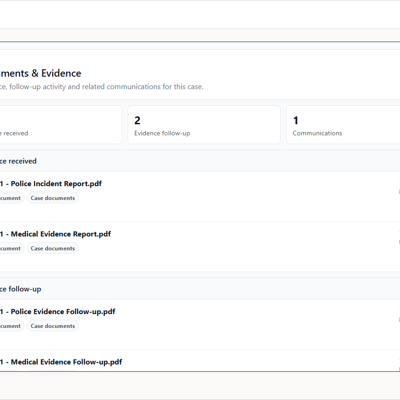Open the Medical Evidence Report.pdf file
This screenshot has width=400, height=400.
tap(55, 234)
